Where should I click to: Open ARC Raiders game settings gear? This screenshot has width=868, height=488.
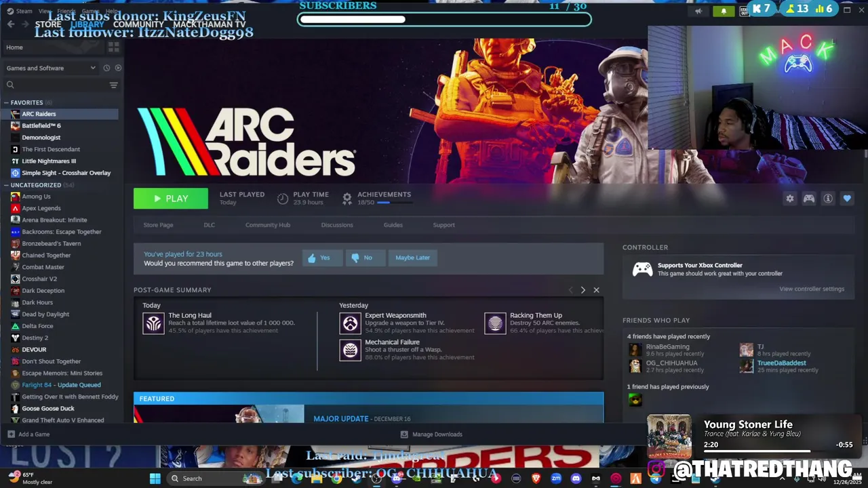[789, 199]
